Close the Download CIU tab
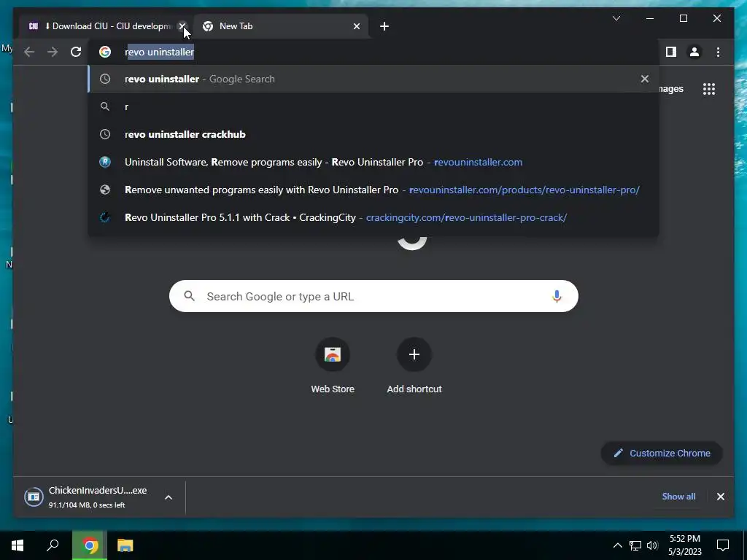The height and width of the screenshot is (560, 747). (x=182, y=26)
